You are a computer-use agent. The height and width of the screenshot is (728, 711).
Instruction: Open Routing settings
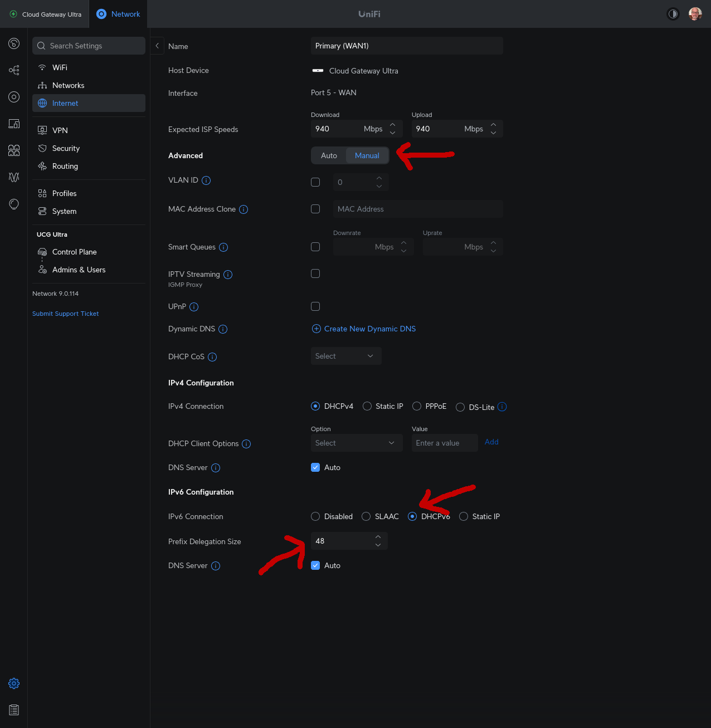(89, 166)
